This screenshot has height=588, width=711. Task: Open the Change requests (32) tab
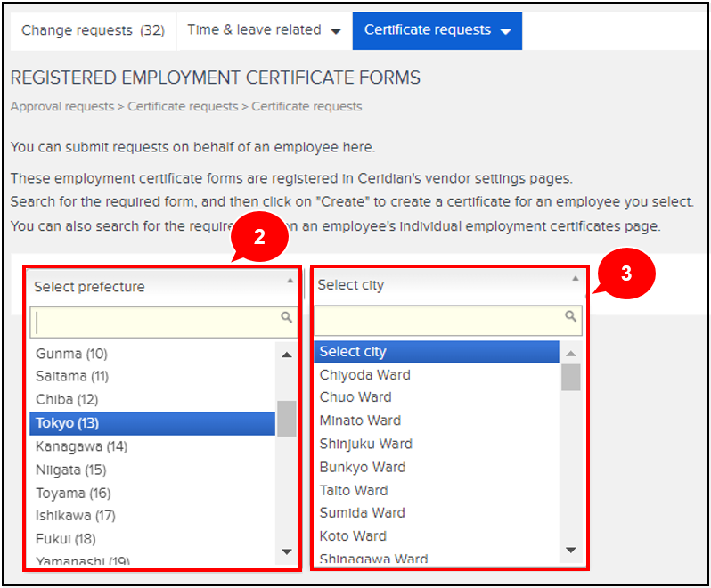pyautogui.click(x=93, y=30)
